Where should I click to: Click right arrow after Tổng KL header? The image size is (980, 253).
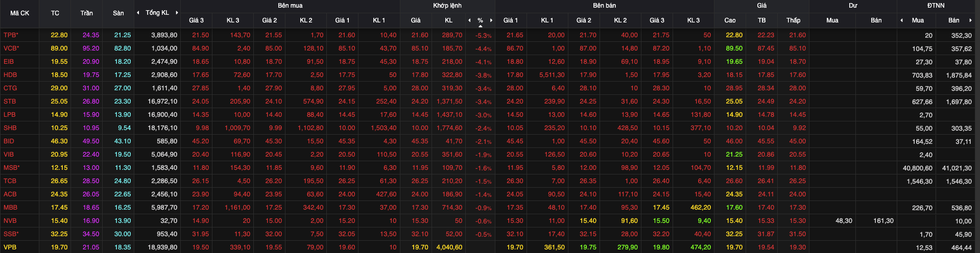[177, 13]
